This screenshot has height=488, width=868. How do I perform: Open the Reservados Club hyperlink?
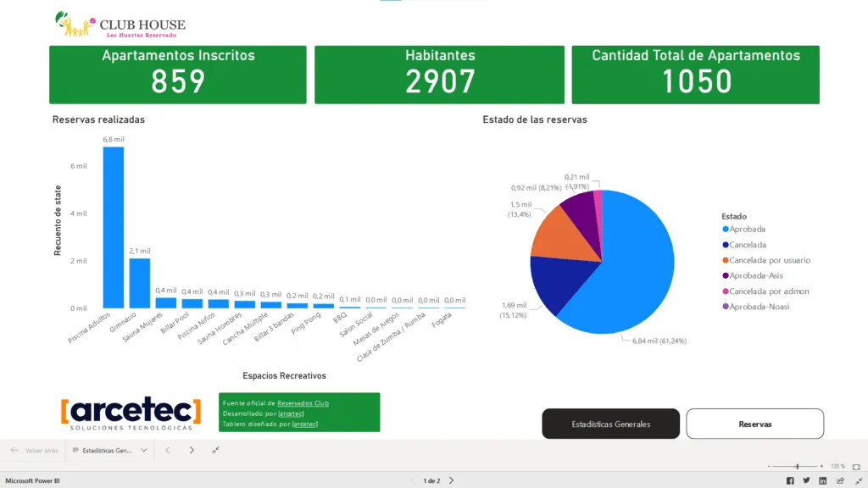pos(303,403)
